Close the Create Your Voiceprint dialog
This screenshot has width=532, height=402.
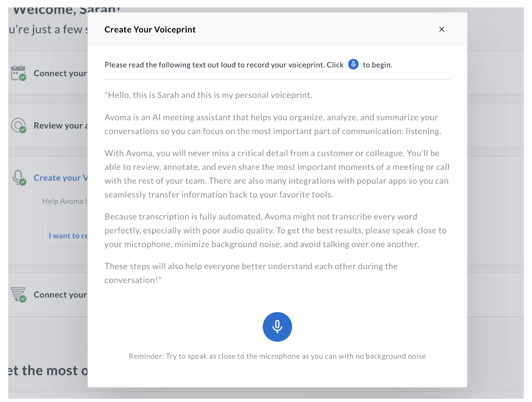pyautogui.click(x=442, y=29)
